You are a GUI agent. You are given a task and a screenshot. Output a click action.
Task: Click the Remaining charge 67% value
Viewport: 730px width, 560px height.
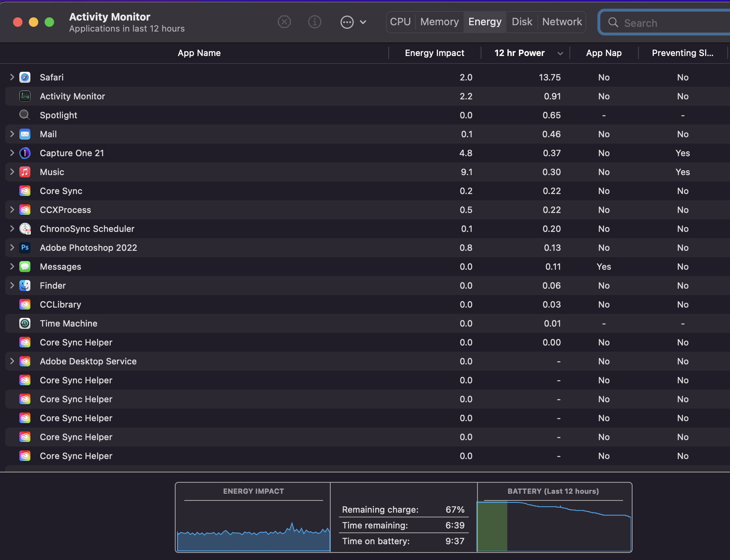click(455, 510)
